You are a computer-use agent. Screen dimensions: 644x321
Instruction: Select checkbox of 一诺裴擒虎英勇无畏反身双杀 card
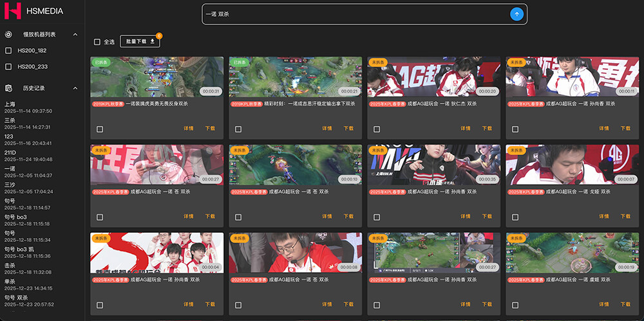pyautogui.click(x=100, y=129)
